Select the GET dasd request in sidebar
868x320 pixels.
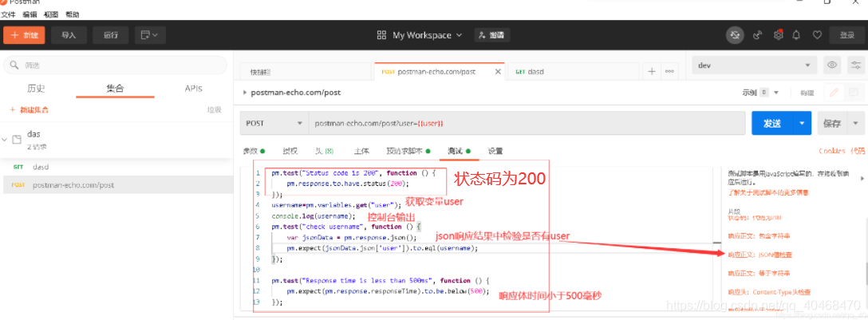point(116,166)
